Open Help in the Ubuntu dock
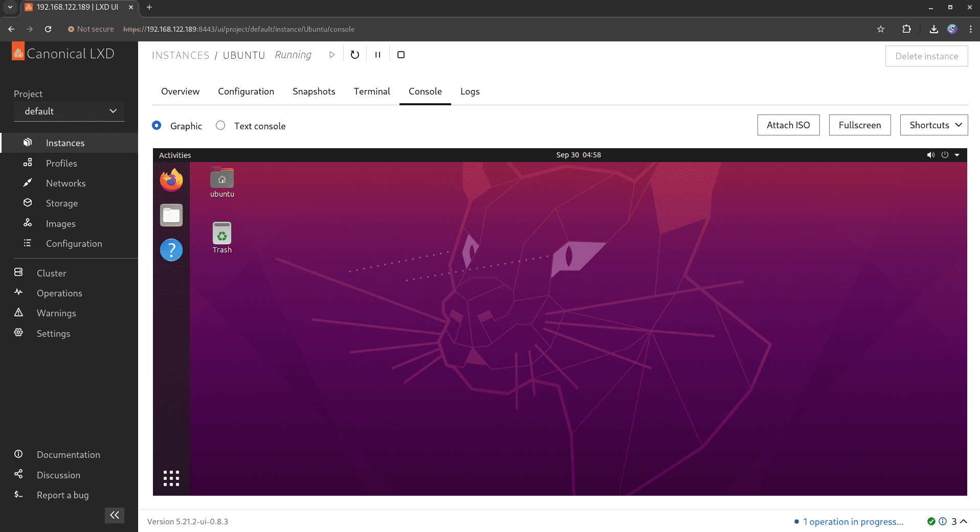 point(171,250)
